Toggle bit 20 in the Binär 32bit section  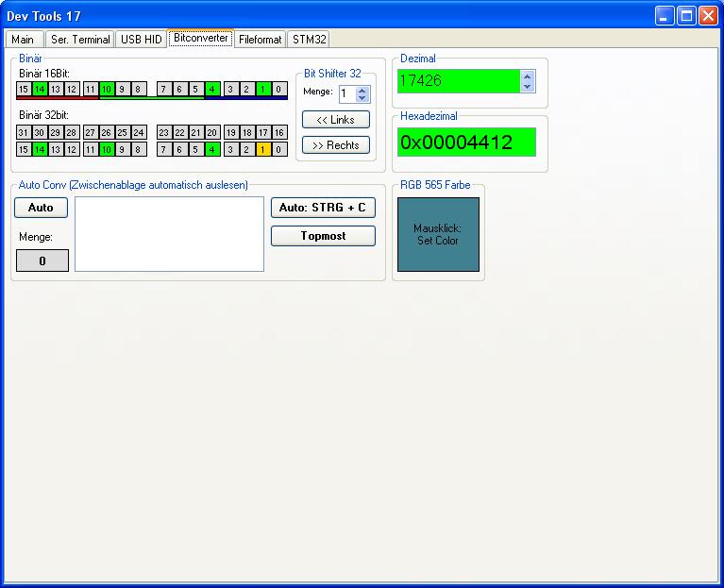pyautogui.click(x=212, y=133)
